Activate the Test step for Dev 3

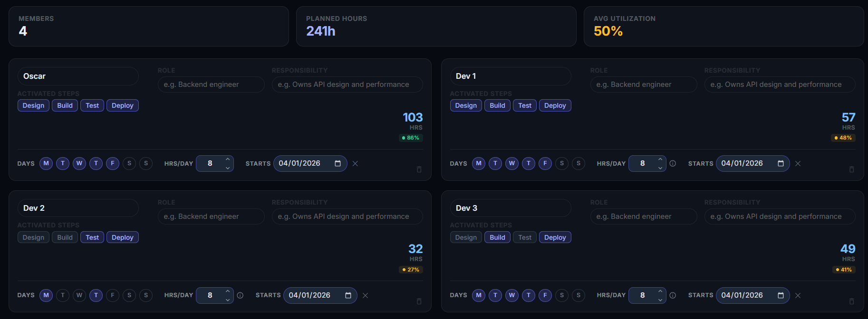click(525, 237)
